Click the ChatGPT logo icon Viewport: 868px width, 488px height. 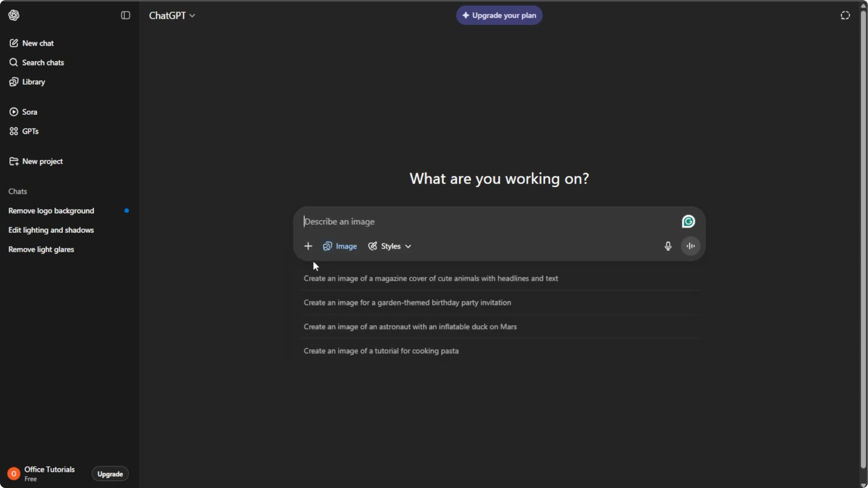pyautogui.click(x=14, y=15)
